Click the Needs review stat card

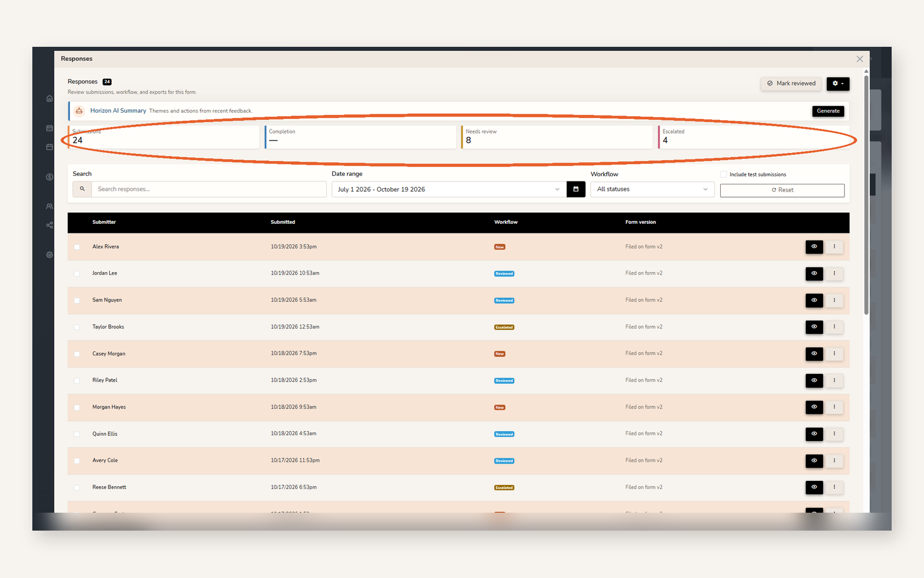coord(557,137)
